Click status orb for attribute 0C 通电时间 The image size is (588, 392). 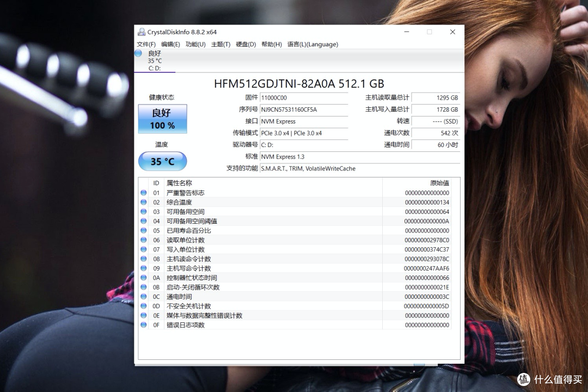coord(144,297)
